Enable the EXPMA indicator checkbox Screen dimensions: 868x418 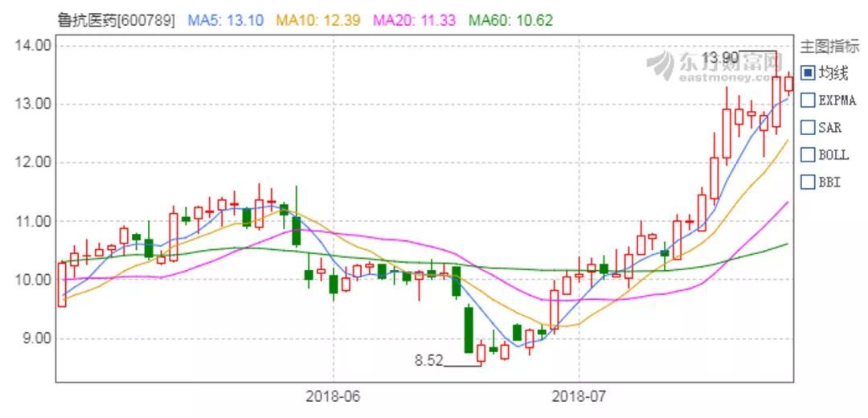[x=808, y=100]
